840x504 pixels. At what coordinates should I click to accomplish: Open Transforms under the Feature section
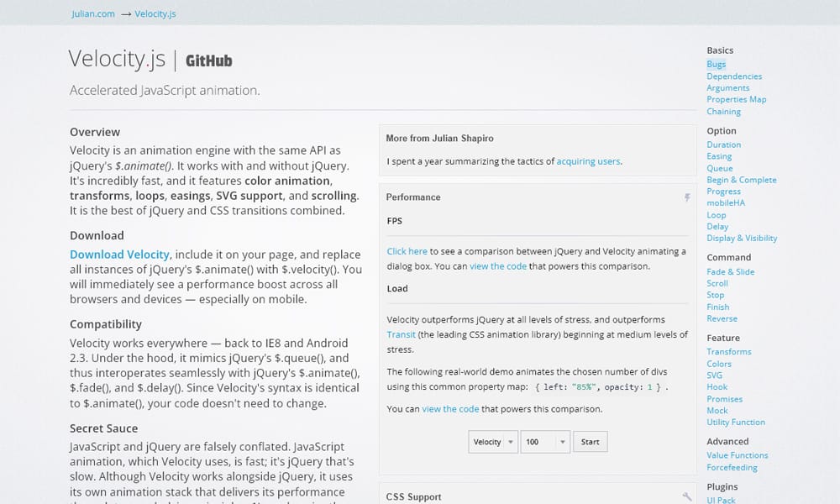pos(729,351)
